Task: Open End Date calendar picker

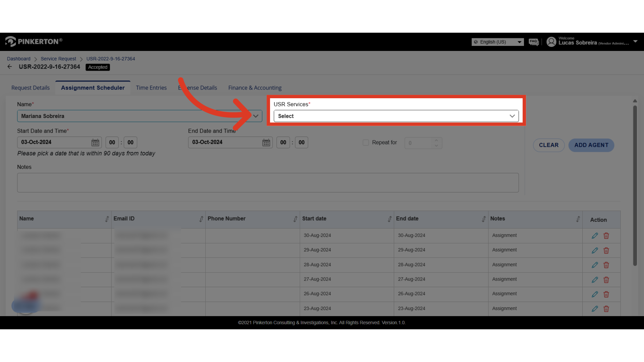Action: point(266,142)
